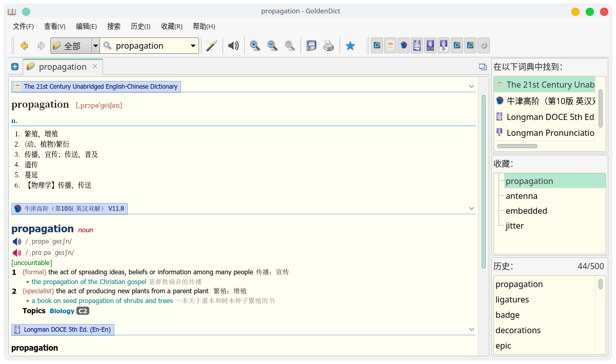Click the book app icon in title bar

click(x=12, y=11)
